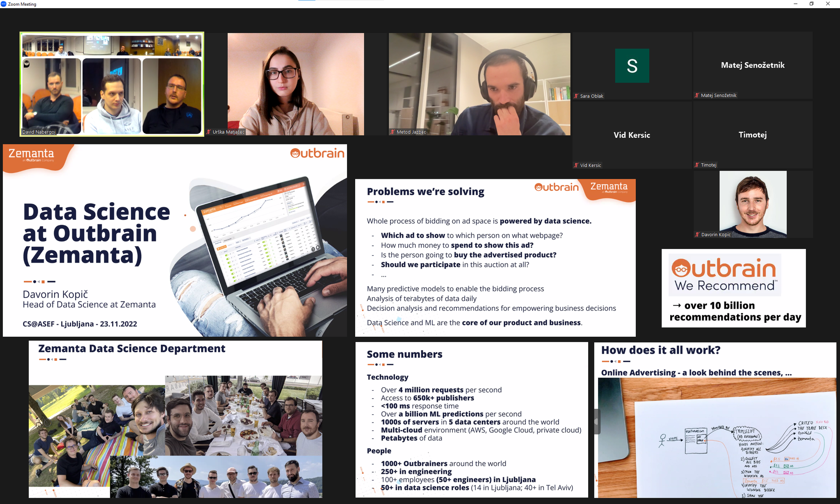
Task: Click Head of Data Science at Zemanta text
Action: click(89, 304)
